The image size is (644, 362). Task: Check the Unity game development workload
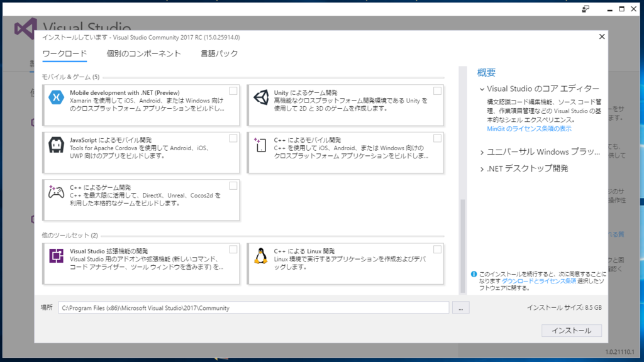tap(438, 91)
